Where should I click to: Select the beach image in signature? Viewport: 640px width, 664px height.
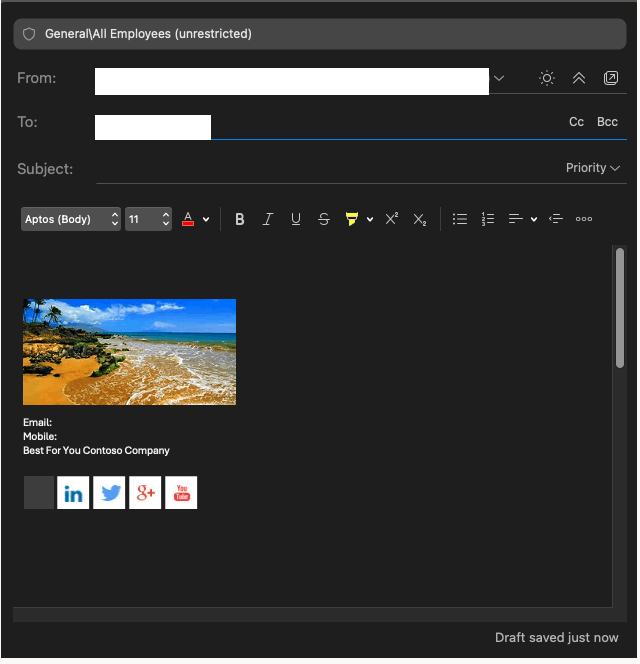[130, 352]
